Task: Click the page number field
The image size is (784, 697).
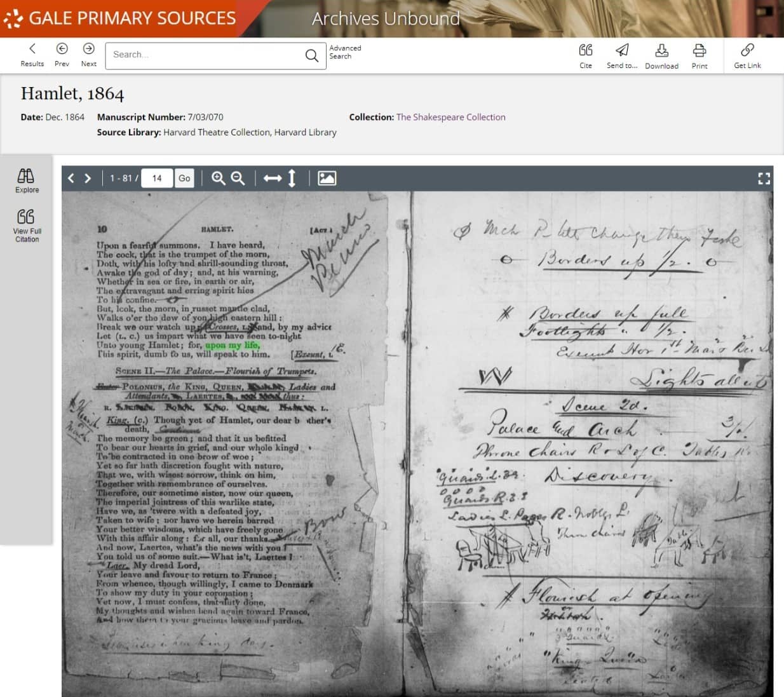Action: 157,179
